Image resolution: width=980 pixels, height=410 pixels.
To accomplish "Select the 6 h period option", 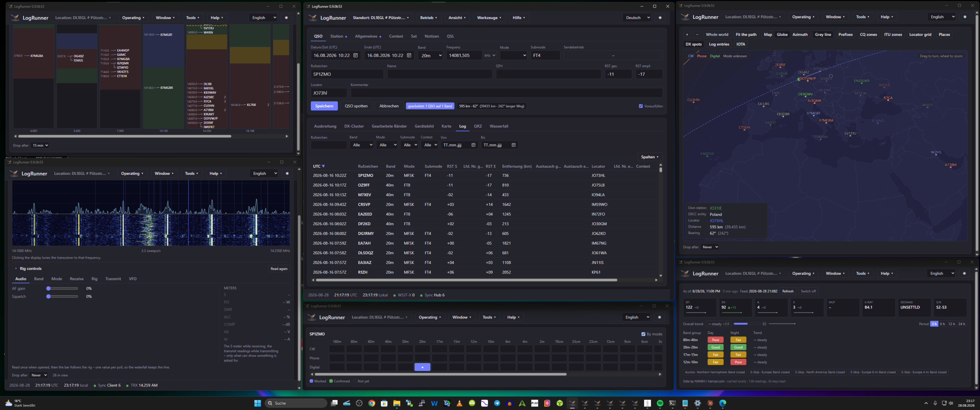I will 942,324.
